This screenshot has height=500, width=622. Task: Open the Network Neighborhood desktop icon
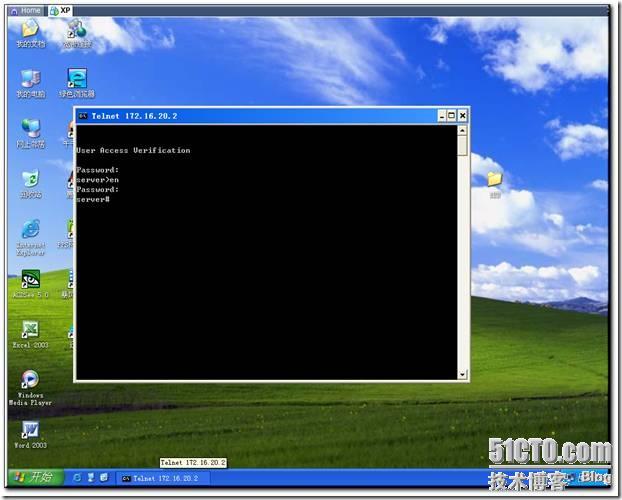31,134
